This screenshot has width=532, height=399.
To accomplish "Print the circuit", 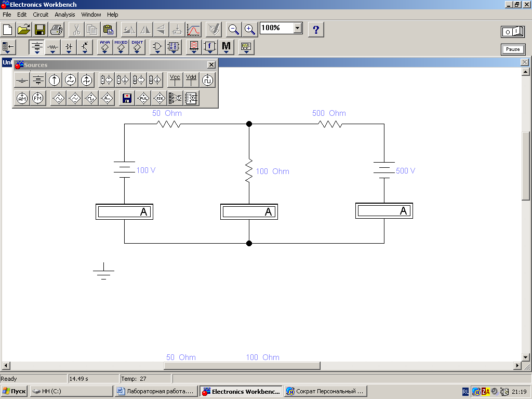I will [56, 30].
